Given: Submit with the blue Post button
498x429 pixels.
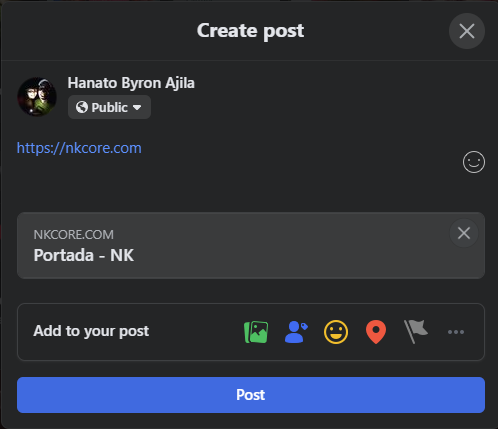Looking at the screenshot, I should [251, 395].
